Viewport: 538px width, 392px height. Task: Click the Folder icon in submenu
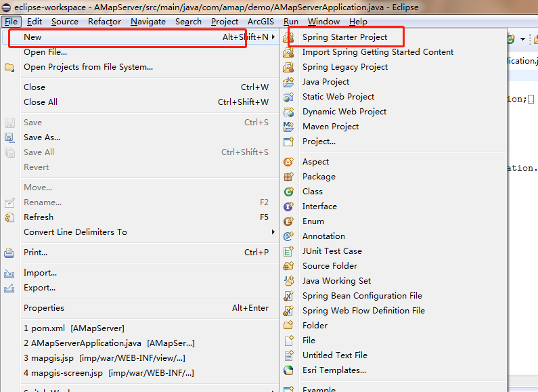point(288,326)
